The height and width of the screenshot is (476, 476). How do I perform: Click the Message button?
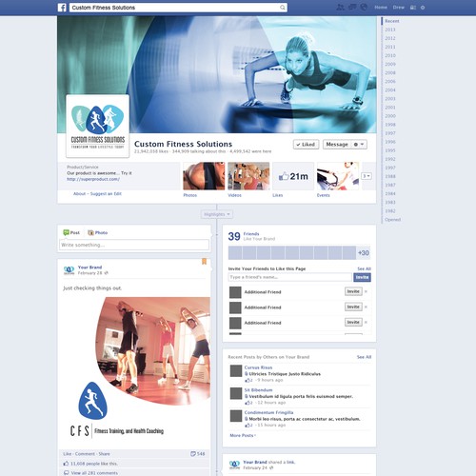(337, 145)
